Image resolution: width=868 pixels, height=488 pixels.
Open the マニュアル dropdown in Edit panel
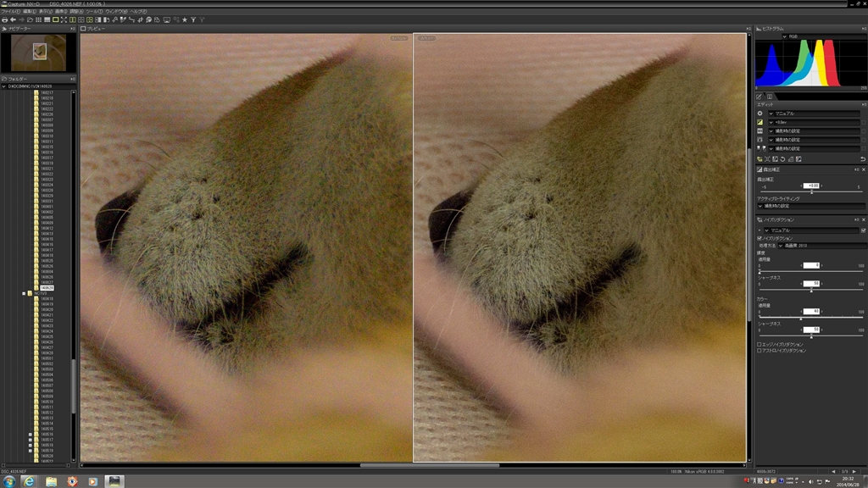(815, 114)
